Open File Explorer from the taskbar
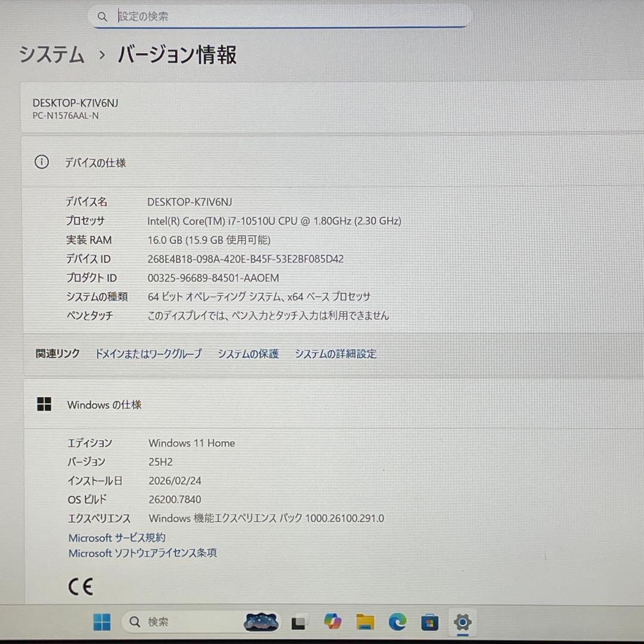The width and height of the screenshot is (644, 644). pyautogui.click(x=365, y=622)
